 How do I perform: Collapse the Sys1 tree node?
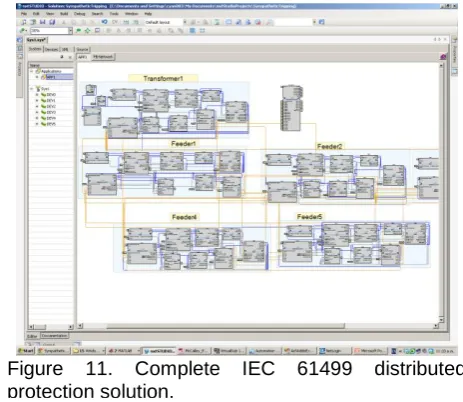(x=32, y=89)
